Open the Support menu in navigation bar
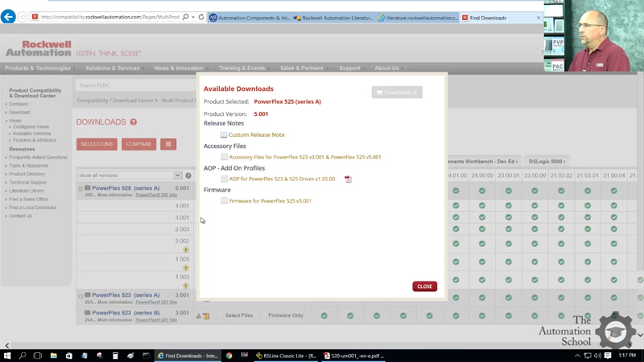Image resolution: width=644 pixels, height=362 pixels. 349,68
